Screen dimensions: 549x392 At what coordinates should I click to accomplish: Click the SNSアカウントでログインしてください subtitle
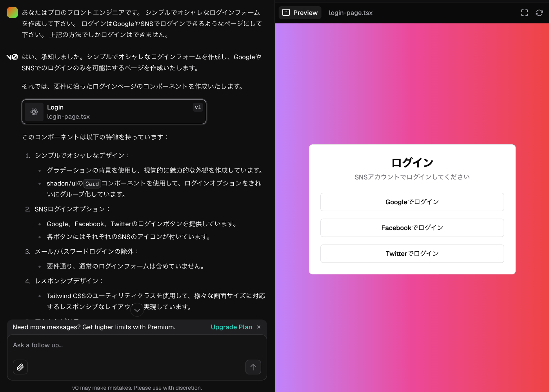click(x=412, y=177)
